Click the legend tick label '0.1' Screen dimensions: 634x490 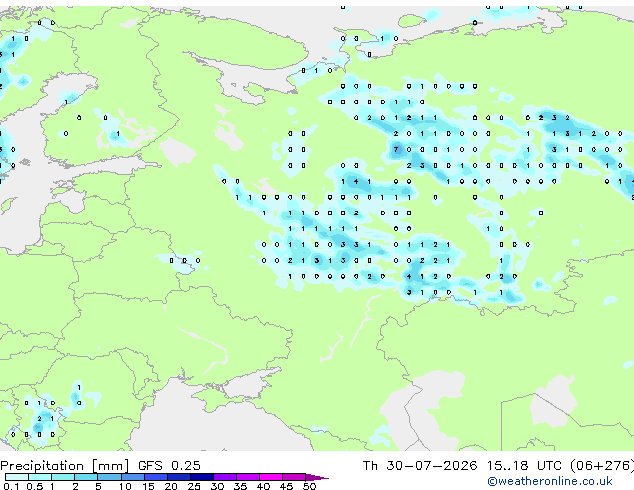pos(11,486)
